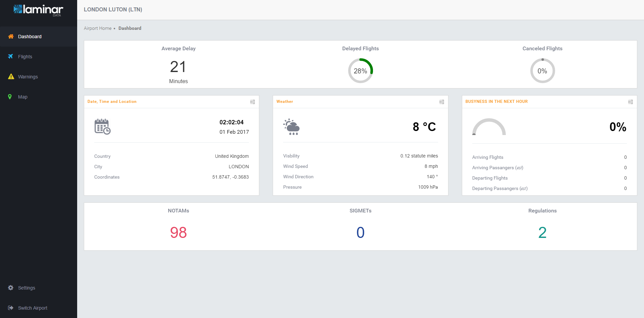Click the Switch Airport exit icon
Viewport: 644px width, 318px height.
point(11,308)
